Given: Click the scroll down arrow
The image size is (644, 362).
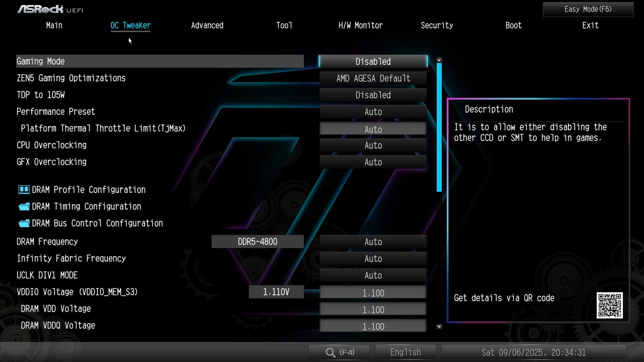Looking at the screenshot, I should tap(439, 326).
